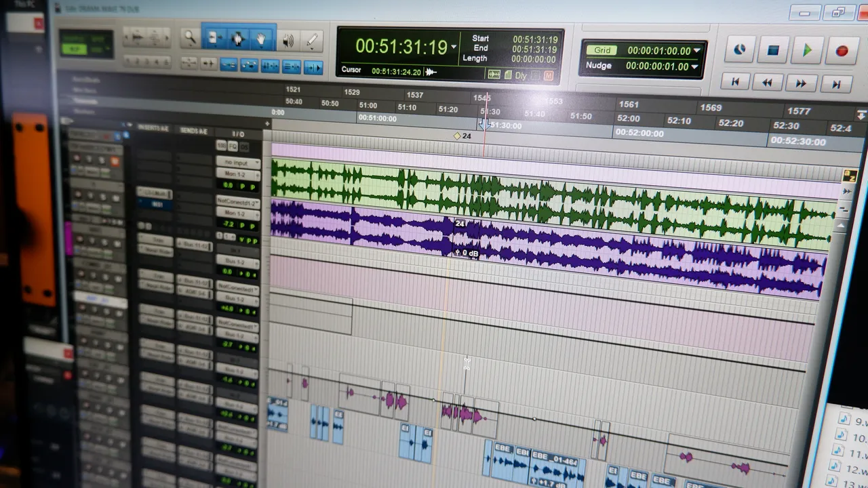Viewport: 868px width, 488px height.
Task: Select the Pencil tool
Action: pyautogui.click(x=312, y=41)
